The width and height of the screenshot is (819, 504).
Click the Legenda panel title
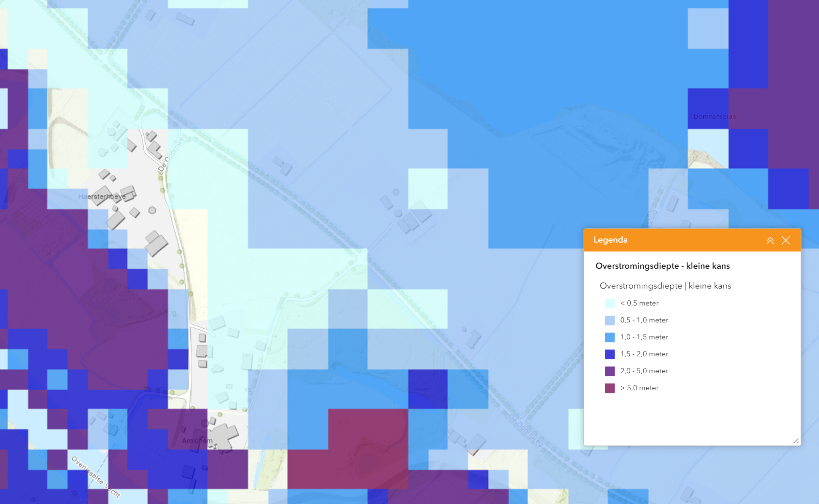pyautogui.click(x=610, y=240)
